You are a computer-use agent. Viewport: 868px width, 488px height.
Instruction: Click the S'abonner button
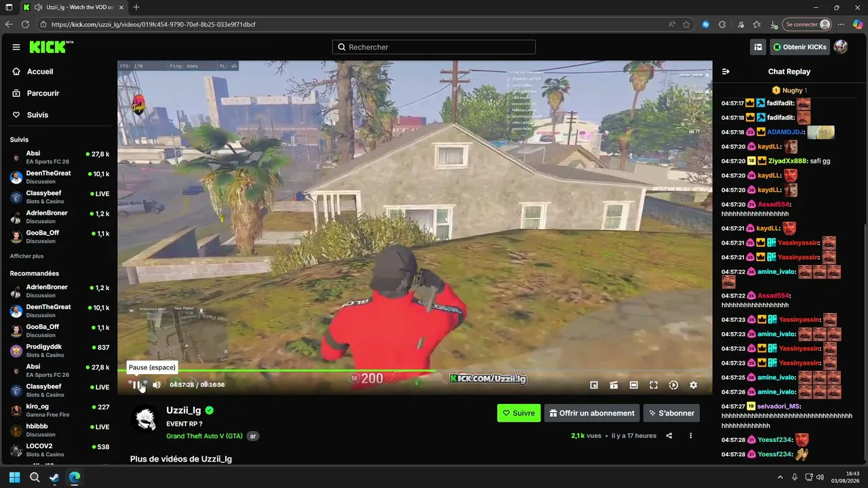point(671,413)
